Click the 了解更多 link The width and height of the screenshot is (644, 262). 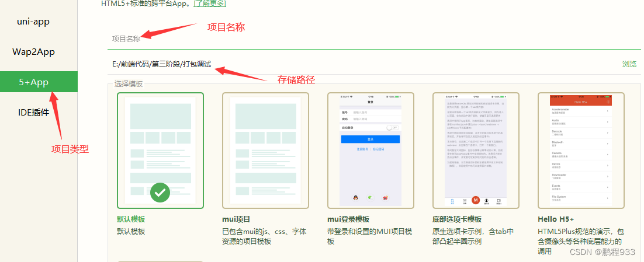point(209,4)
